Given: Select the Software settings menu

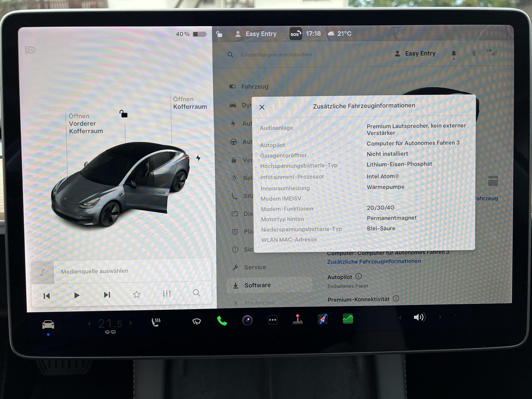Looking at the screenshot, I should (269, 285).
